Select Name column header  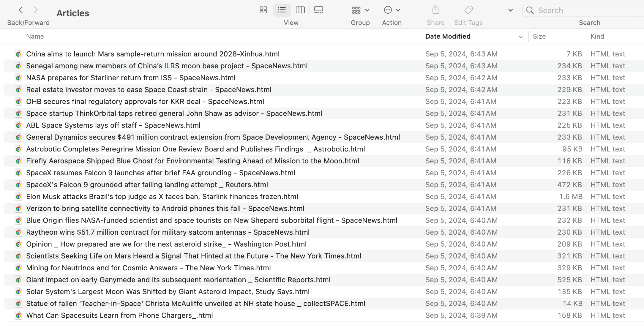point(35,37)
